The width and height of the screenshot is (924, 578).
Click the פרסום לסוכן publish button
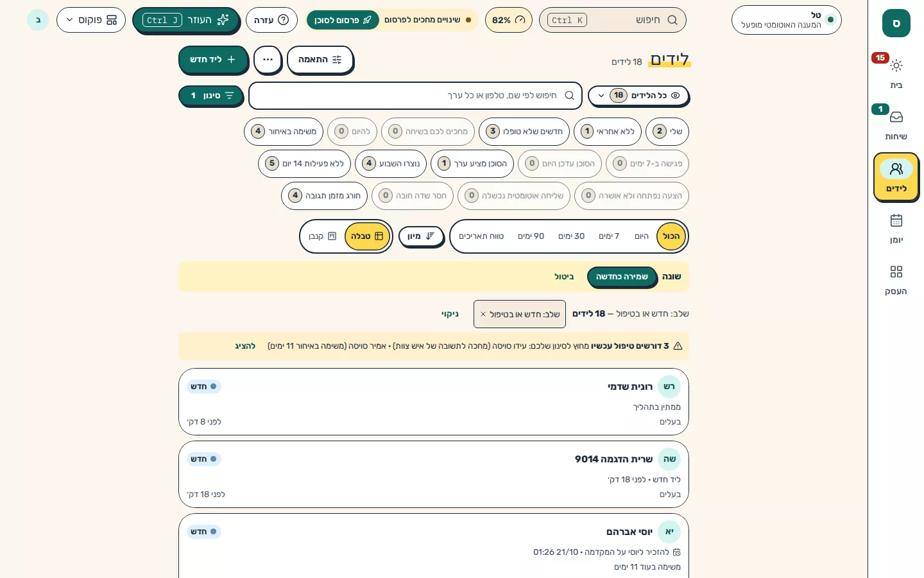[x=342, y=20]
